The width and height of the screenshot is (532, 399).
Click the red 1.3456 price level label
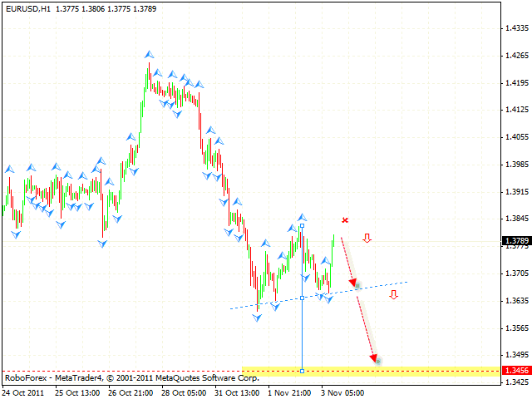click(x=515, y=370)
